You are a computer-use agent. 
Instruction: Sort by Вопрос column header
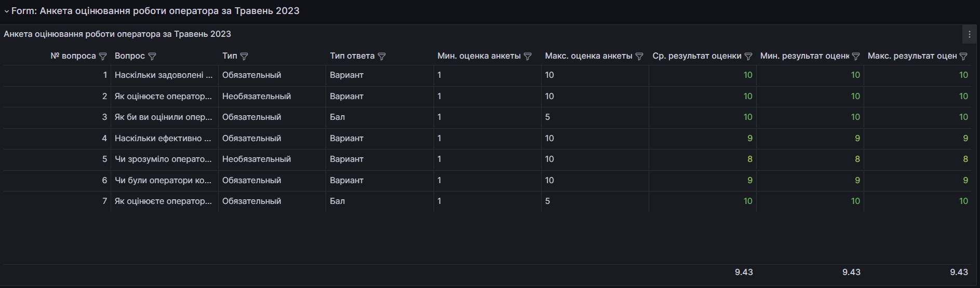130,56
